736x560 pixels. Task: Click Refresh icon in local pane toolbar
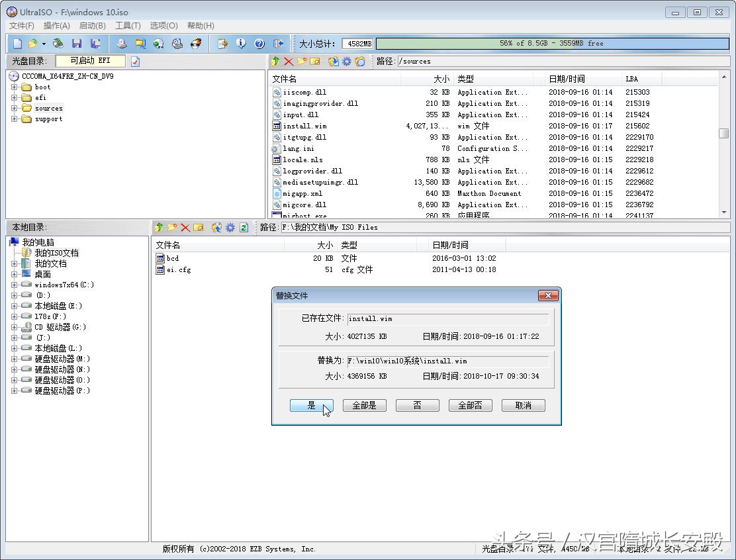pyautogui.click(x=244, y=228)
